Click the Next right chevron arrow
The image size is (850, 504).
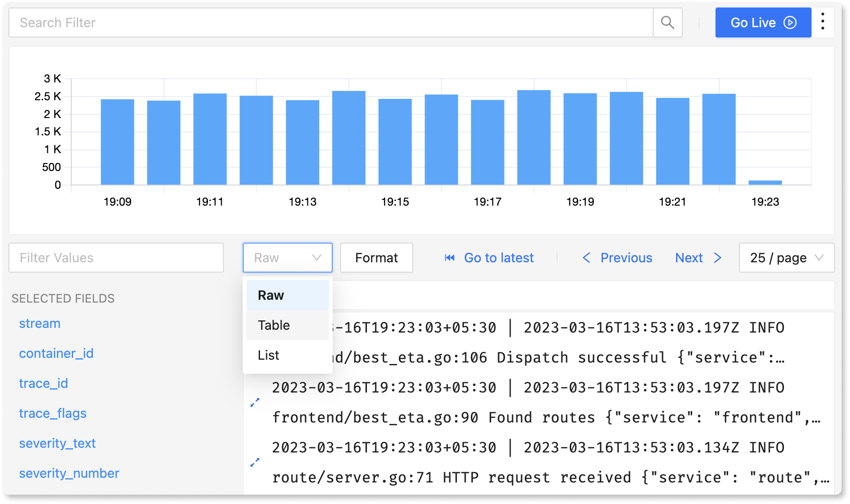coord(717,258)
